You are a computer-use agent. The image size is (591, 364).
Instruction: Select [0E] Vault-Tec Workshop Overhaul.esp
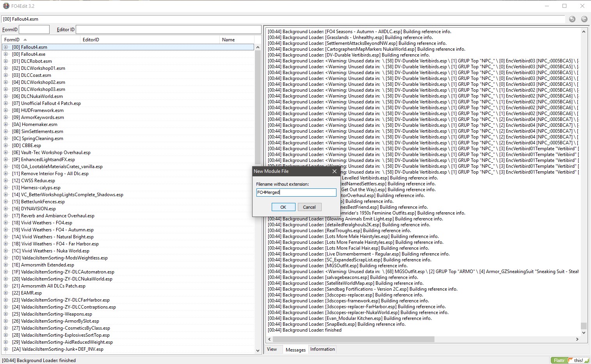tap(51, 153)
